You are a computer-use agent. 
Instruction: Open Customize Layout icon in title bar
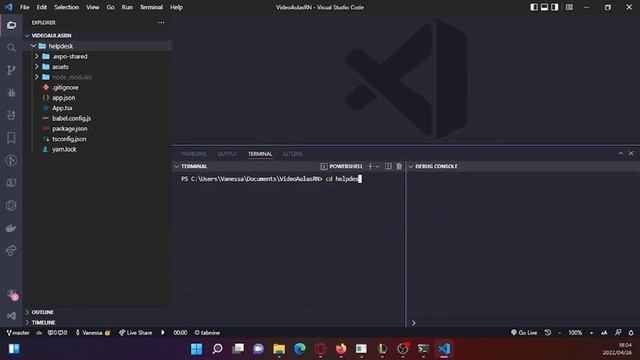[x=569, y=7]
